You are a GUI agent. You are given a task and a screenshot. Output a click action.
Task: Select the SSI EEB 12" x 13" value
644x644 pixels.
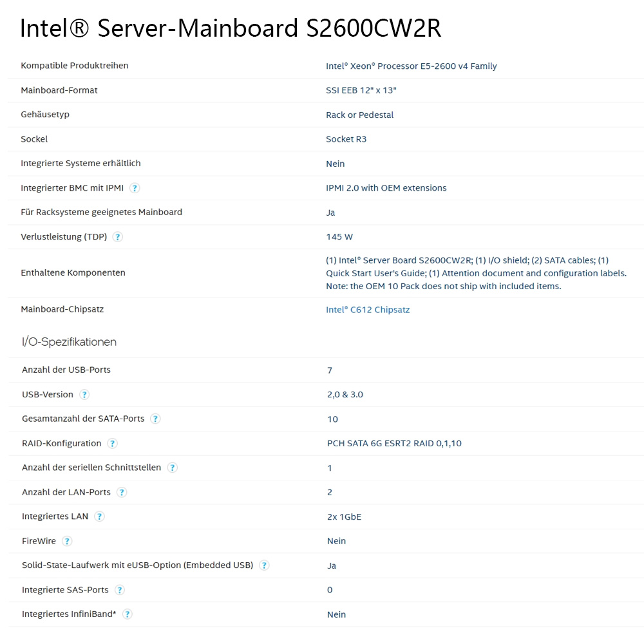point(361,90)
